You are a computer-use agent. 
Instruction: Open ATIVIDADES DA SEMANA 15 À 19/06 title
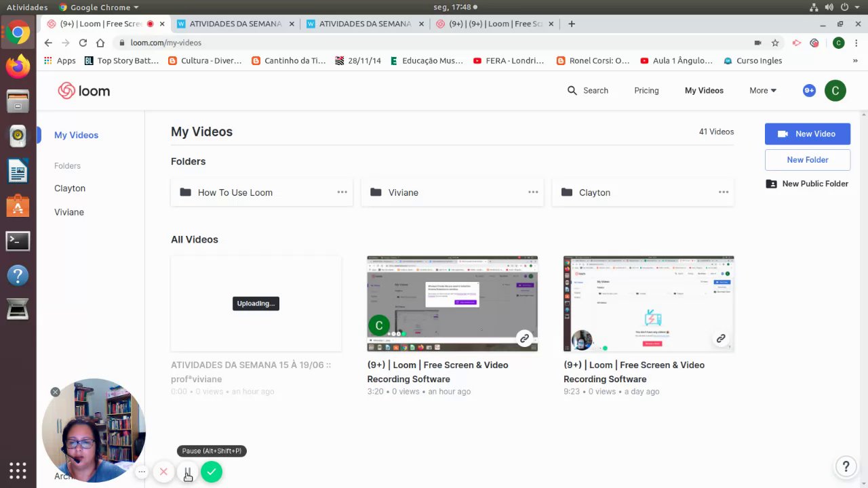[x=251, y=371]
